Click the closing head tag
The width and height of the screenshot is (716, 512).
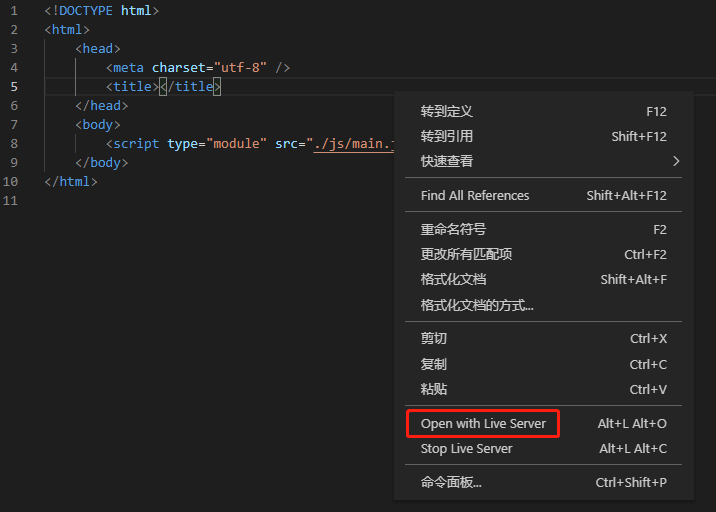101,106
